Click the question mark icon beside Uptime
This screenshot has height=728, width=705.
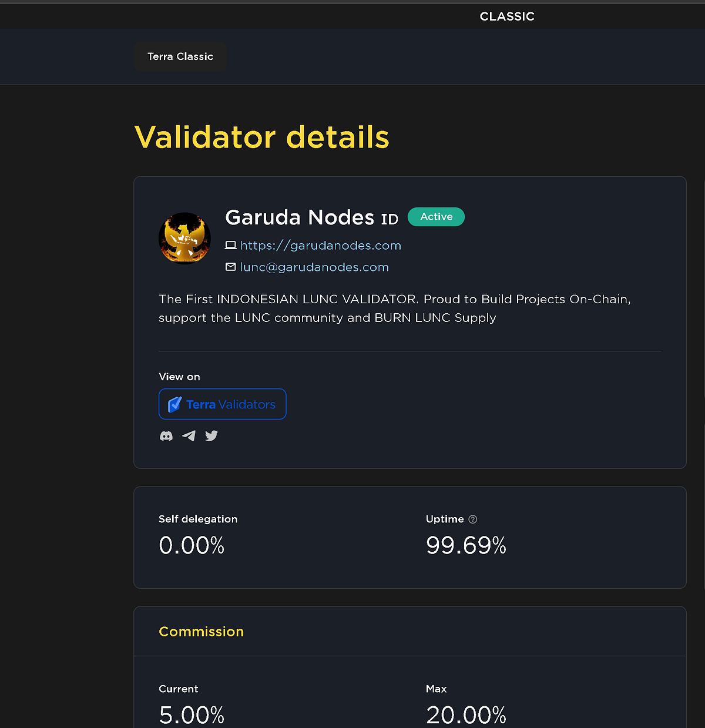[473, 519]
